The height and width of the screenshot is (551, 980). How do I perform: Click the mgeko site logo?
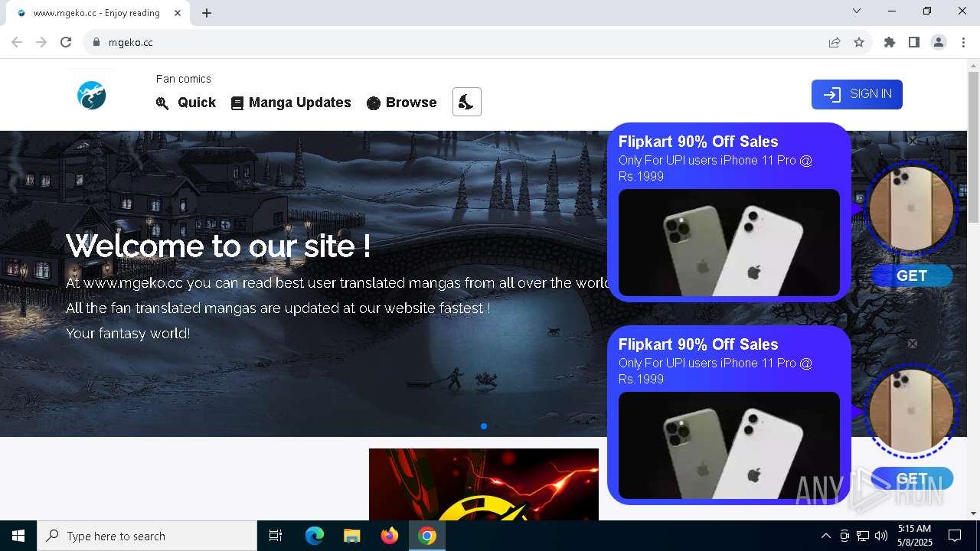click(x=91, y=96)
